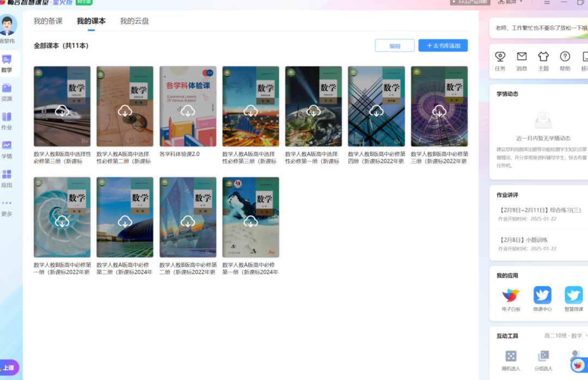Switch to the 我的云盘 tab
Image resolution: width=588 pixels, height=380 pixels.
pos(134,21)
